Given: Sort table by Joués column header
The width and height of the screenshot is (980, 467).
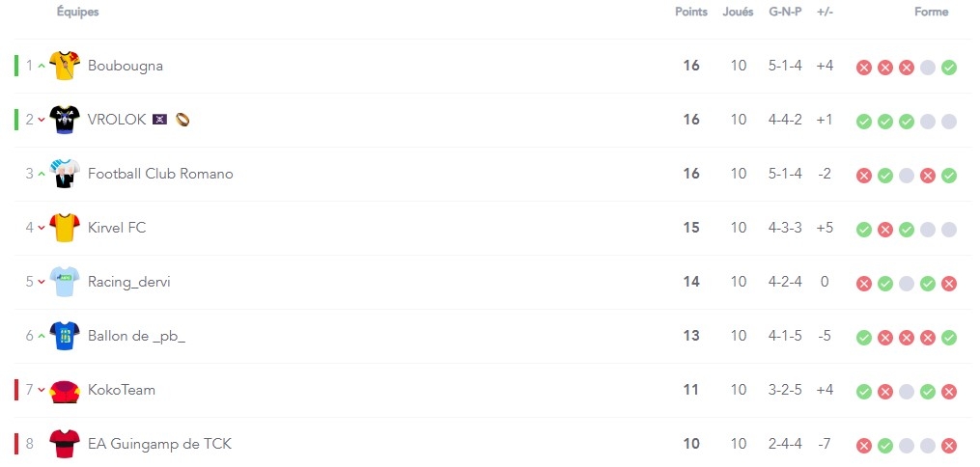Looking at the screenshot, I should 738,12.
